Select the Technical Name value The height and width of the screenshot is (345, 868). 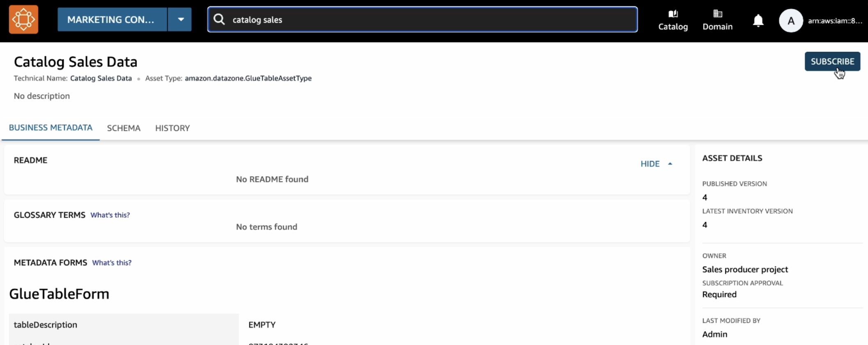click(101, 78)
